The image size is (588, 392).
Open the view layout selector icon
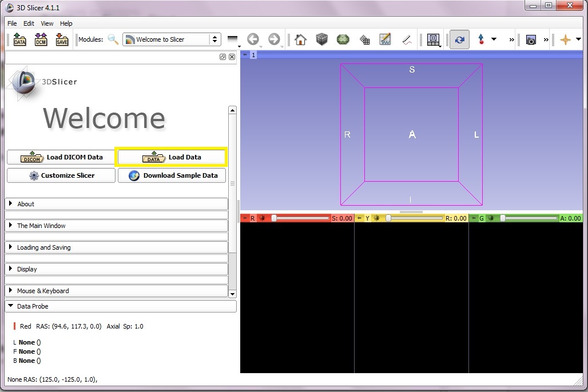point(434,39)
